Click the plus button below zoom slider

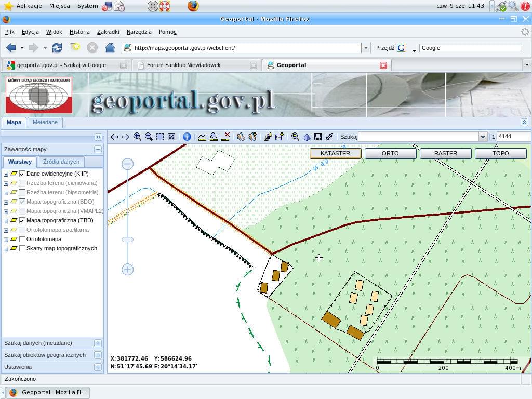click(128, 270)
